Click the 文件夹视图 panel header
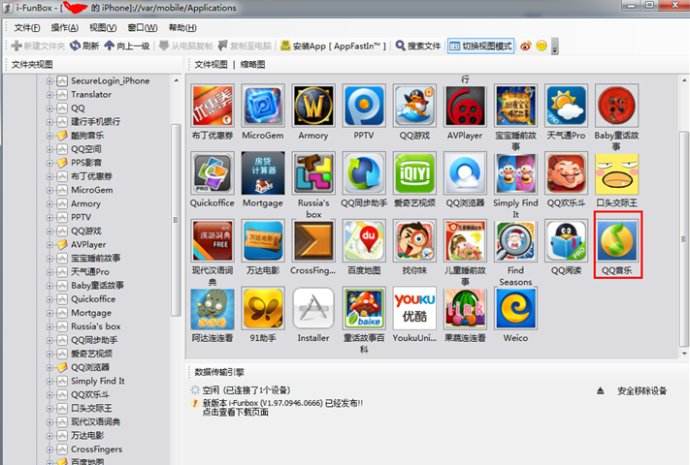This screenshot has height=465, width=690. (x=32, y=65)
